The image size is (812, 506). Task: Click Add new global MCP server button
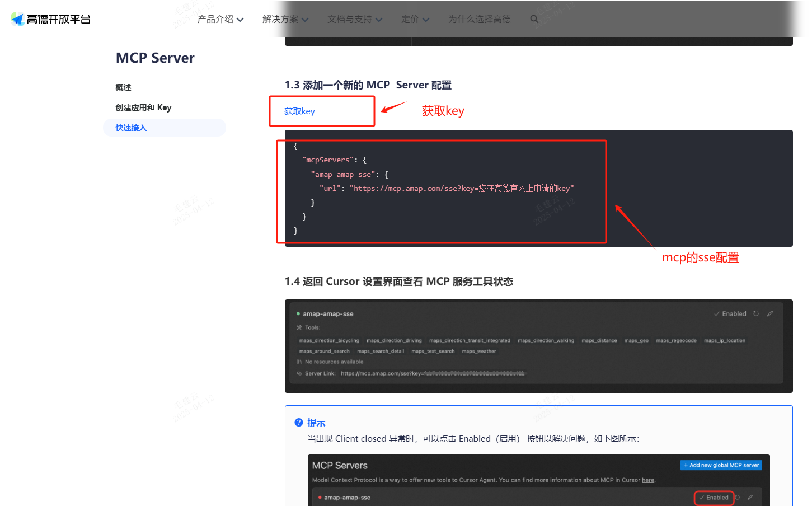721,465
